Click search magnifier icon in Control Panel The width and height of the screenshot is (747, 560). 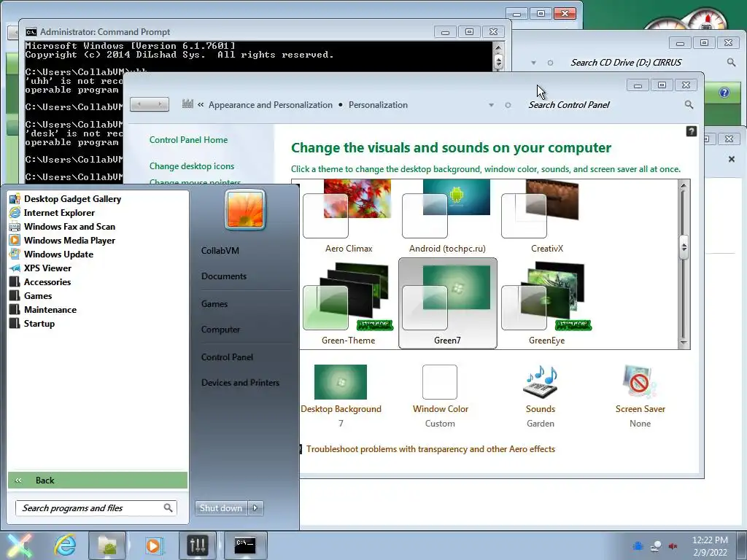click(689, 105)
